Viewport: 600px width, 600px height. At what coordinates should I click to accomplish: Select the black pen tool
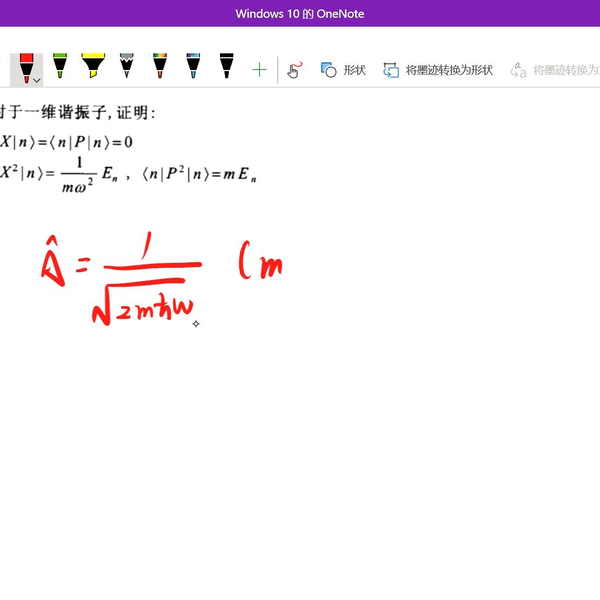pos(227,66)
